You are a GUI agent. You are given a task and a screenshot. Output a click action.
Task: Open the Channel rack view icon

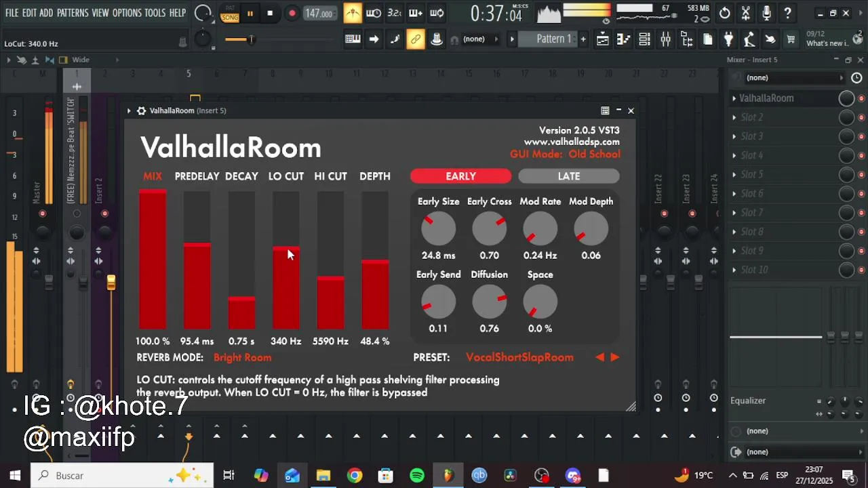pyautogui.click(x=644, y=39)
